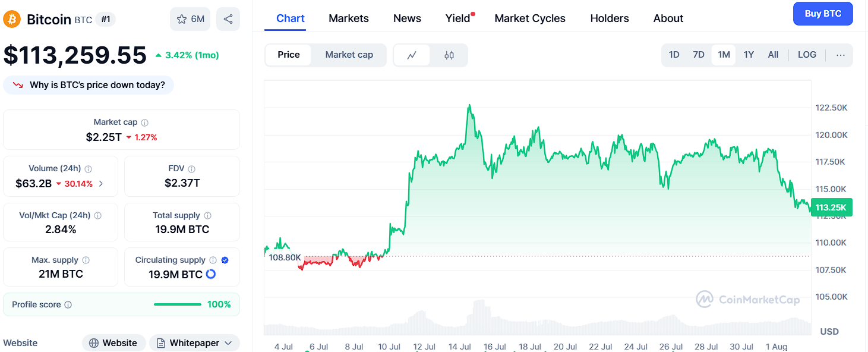This screenshot has width=868, height=352.
Task: Set chart range to 1D
Action: [674, 55]
